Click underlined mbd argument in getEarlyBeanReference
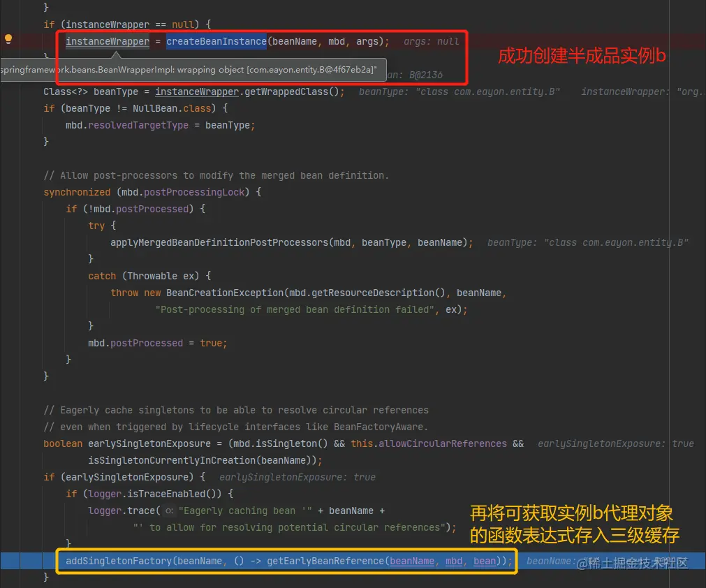The width and height of the screenshot is (706, 588). 454,561
